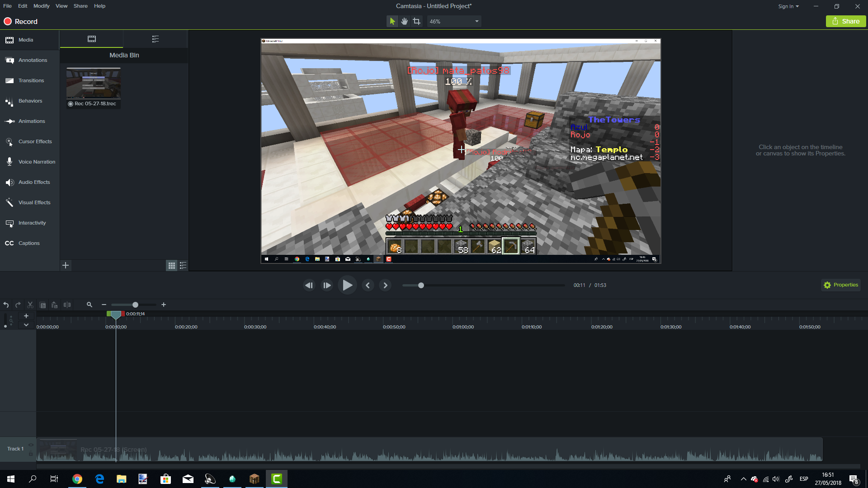Split the clip at the playhead
The width and height of the screenshot is (868, 488).
tap(67, 305)
